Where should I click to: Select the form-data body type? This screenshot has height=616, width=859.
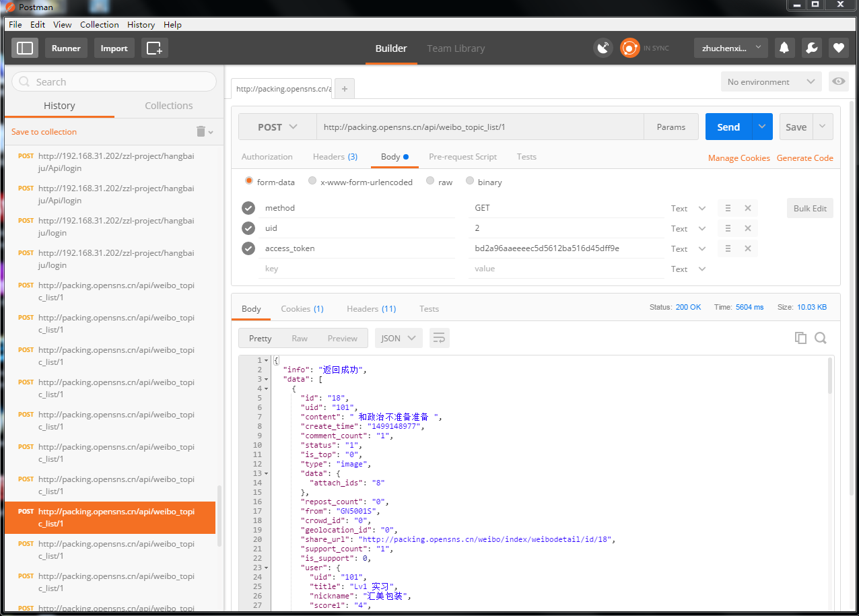249,181
